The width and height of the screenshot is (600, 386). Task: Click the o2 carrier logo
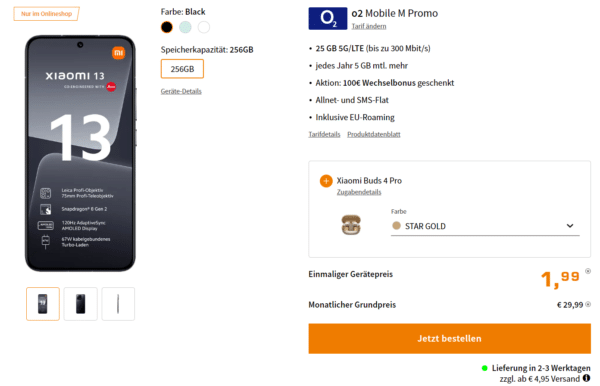click(328, 18)
